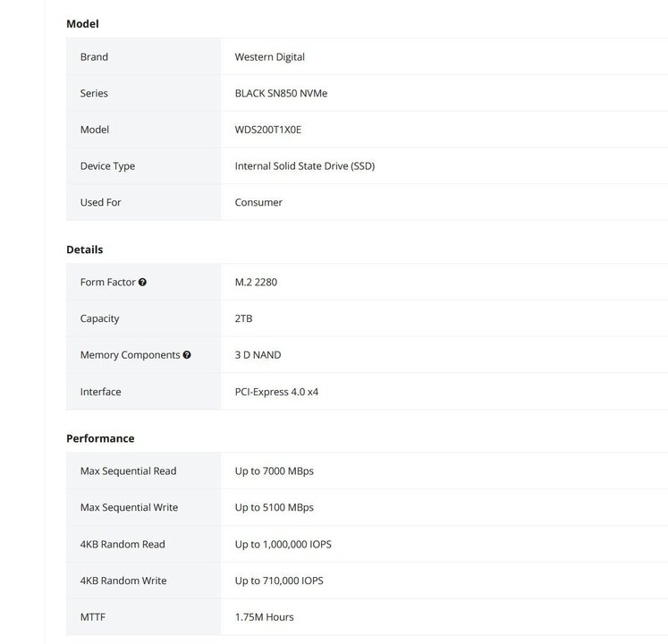Click the Up to 7000 MBps value
Image resolution: width=668 pixels, height=644 pixels.
274,471
